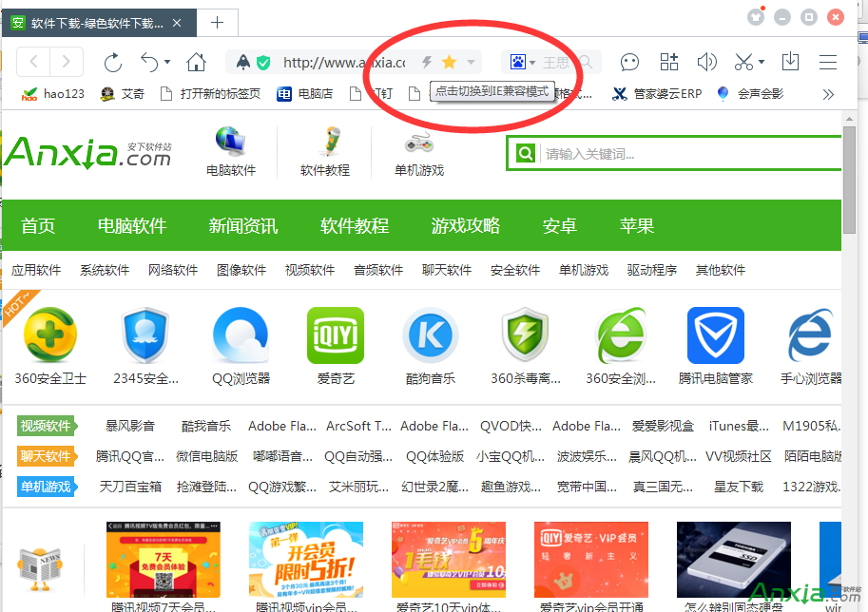
Task: Open the 手心浏览器 app icon
Action: pos(811,335)
